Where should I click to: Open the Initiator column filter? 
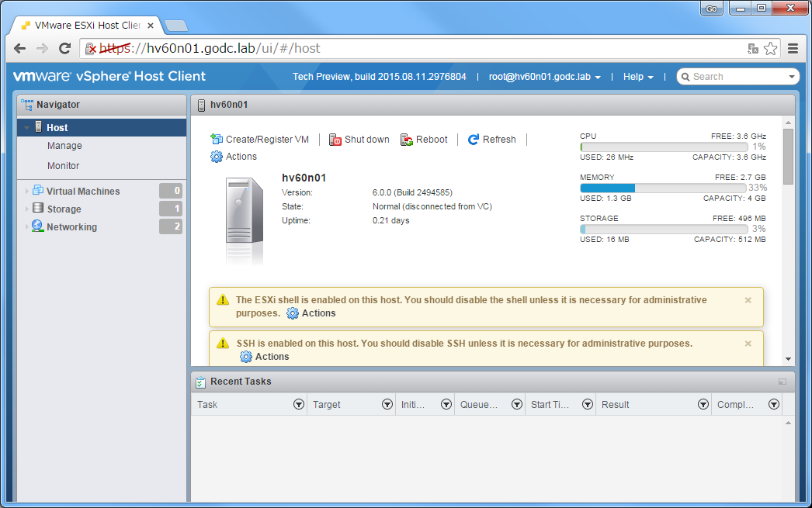click(x=446, y=405)
